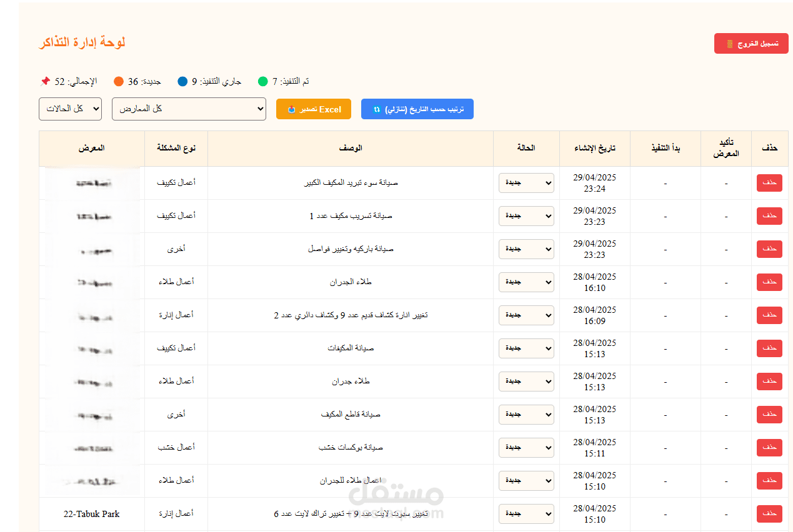Click the تسجيل الخروج logout button

751,44
